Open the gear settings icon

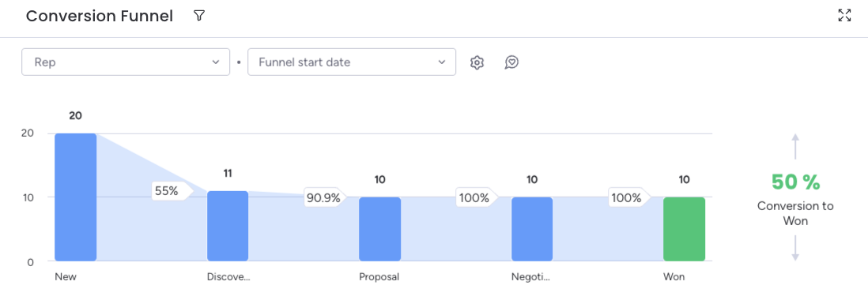click(477, 62)
